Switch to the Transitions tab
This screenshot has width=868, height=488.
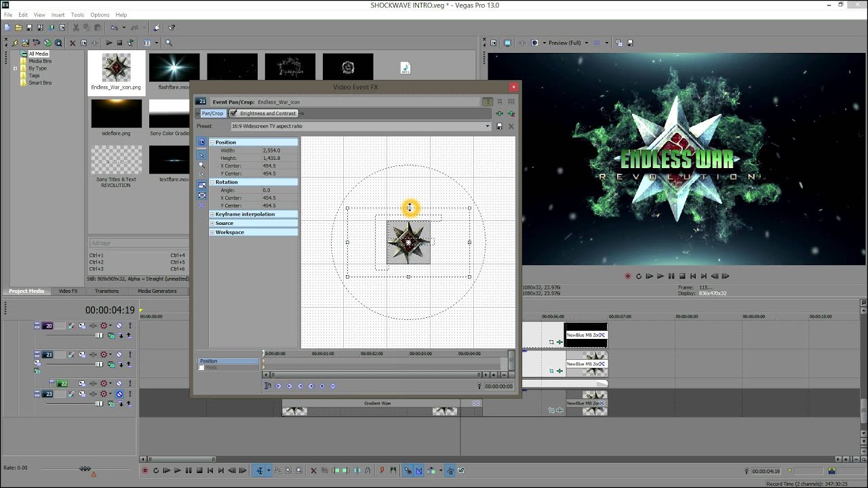point(106,291)
